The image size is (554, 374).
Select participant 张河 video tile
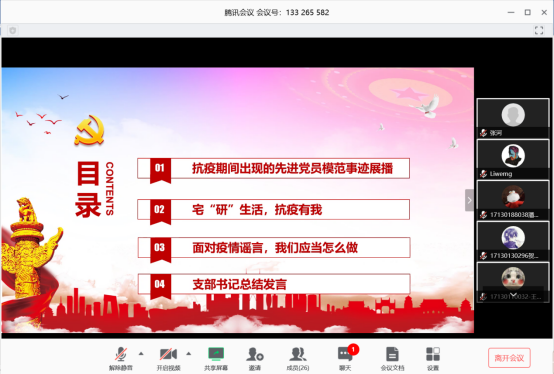click(513, 118)
